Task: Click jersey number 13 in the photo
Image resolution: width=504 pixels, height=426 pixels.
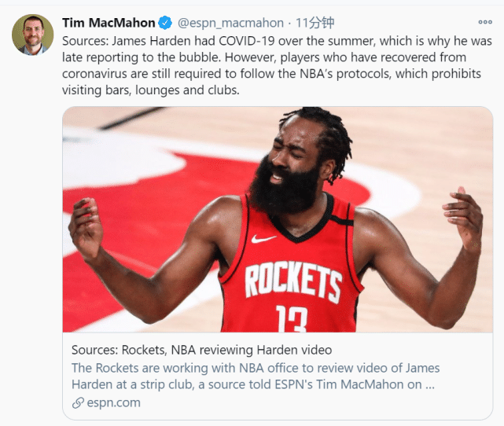Action: point(292,318)
